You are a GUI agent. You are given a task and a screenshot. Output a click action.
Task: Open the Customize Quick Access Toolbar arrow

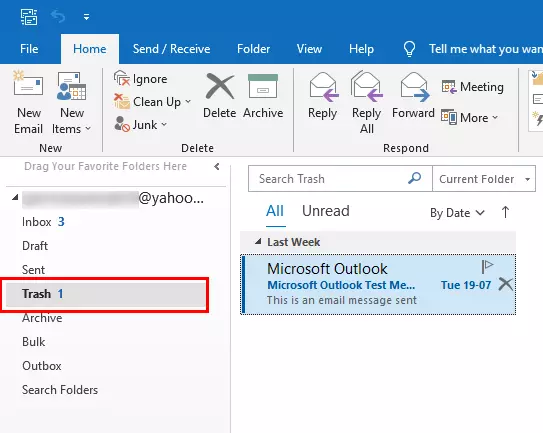tap(86, 17)
